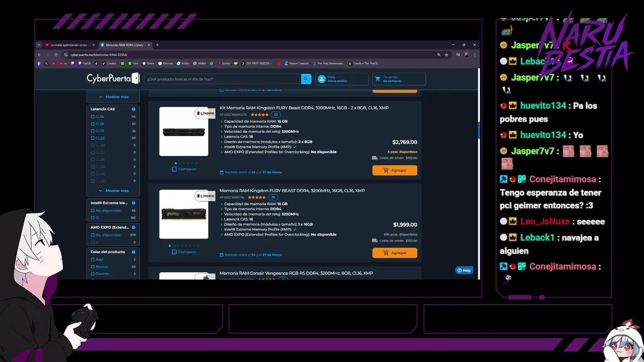
Task: Open 'Memoria RAM Corsair Vengeance RGB RS' title
Action: click(x=296, y=274)
